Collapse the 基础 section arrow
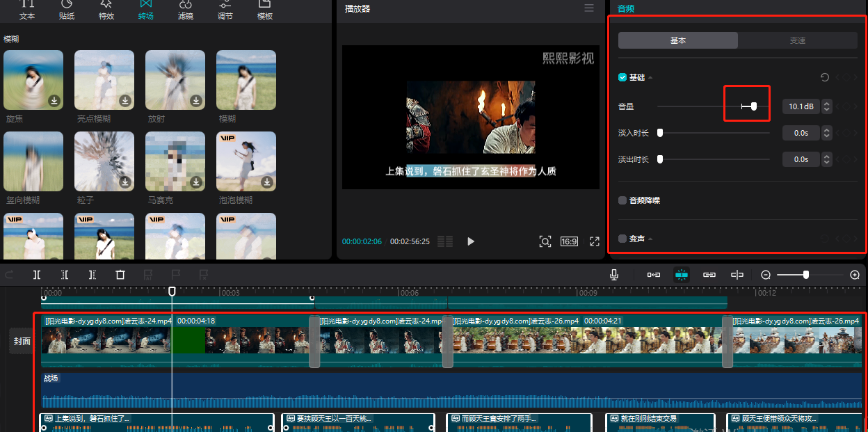868x432 pixels. click(x=650, y=77)
